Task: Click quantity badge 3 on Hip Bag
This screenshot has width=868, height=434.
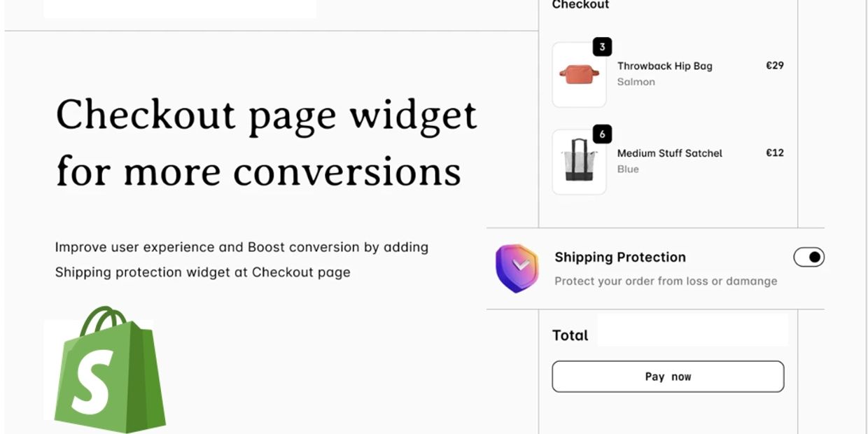Action: click(602, 47)
